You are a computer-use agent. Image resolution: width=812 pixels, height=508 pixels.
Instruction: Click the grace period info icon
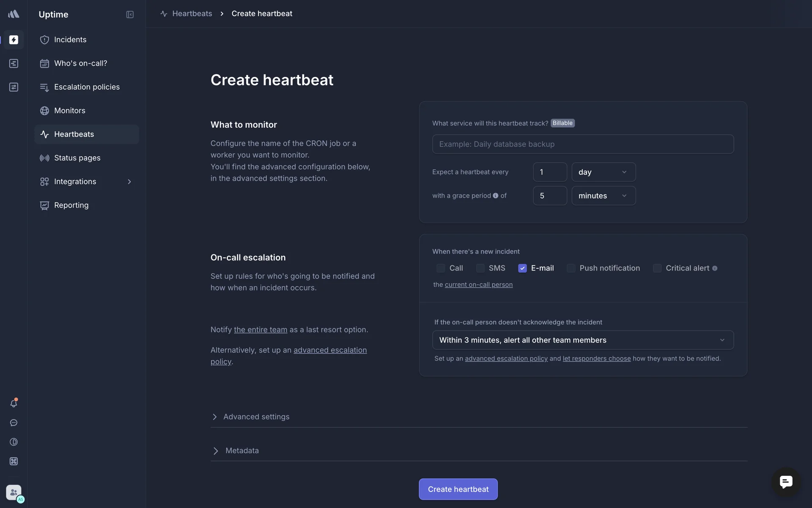click(x=495, y=196)
